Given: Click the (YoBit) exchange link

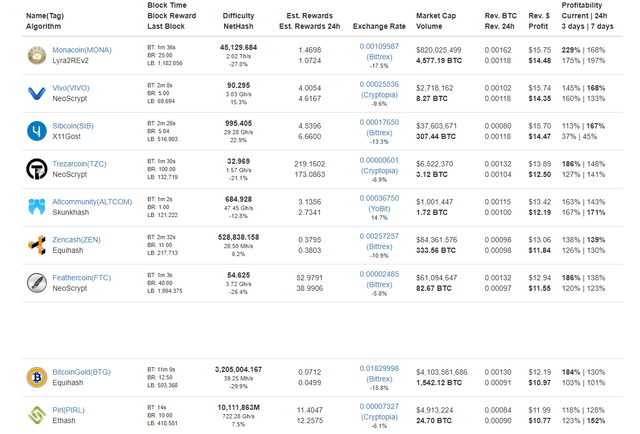Looking at the screenshot, I should tap(379, 209).
